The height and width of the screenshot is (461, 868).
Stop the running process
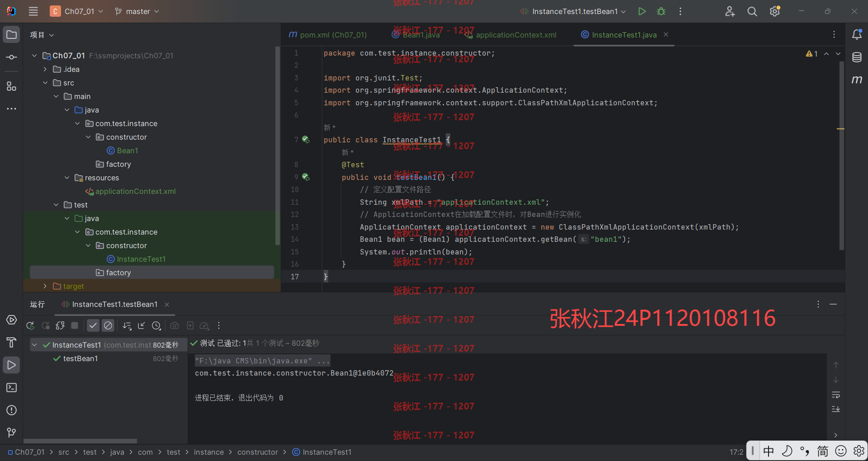pos(75,325)
